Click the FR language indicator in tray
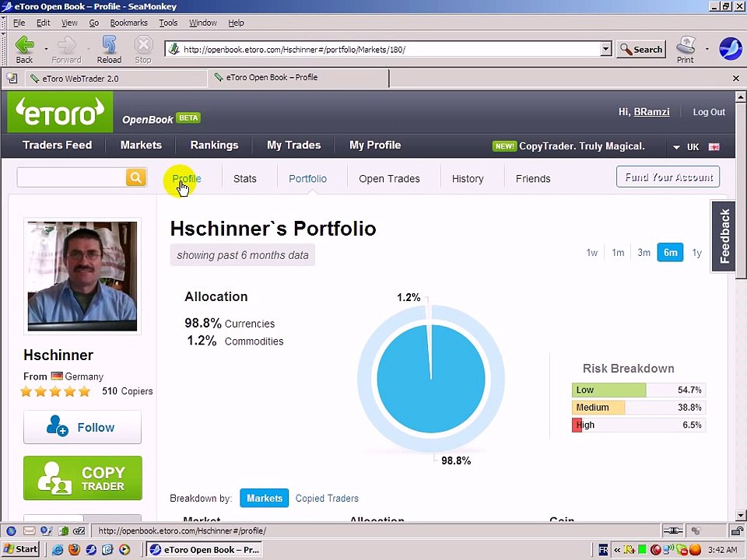Screen dimensions: 747x560 (x=603, y=550)
